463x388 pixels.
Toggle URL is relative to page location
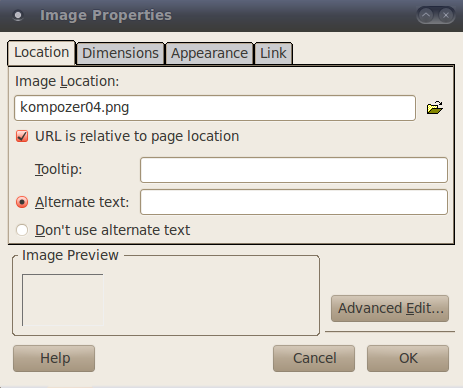(x=22, y=136)
